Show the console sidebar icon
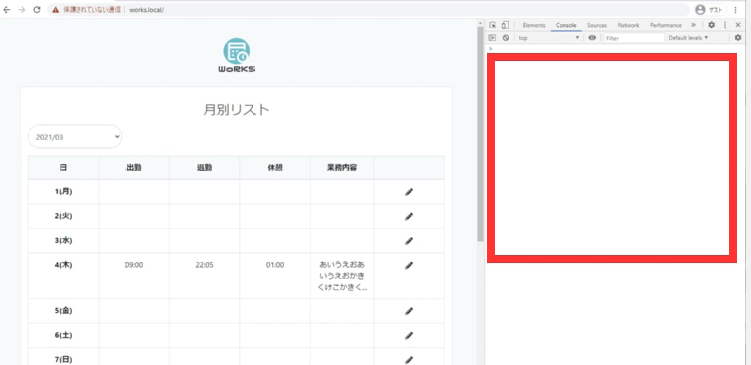This screenshot has width=751, height=365. pyautogui.click(x=492, y=38)
